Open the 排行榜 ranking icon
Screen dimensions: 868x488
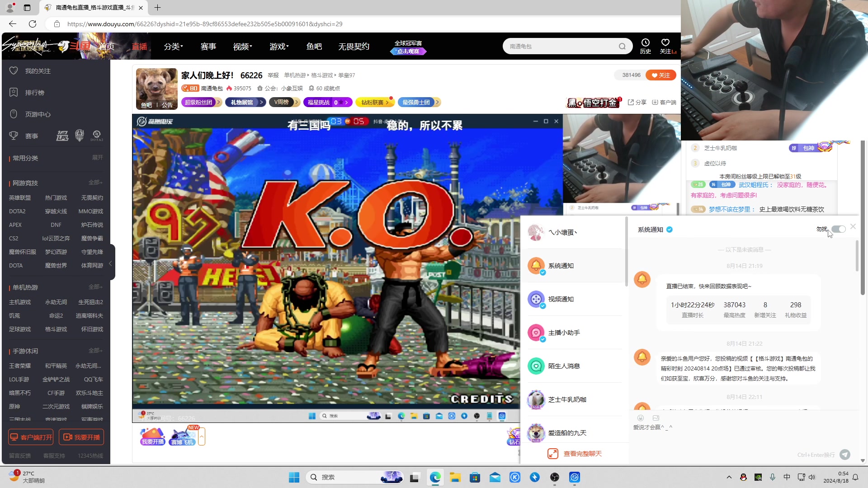[x=14, y=92]
